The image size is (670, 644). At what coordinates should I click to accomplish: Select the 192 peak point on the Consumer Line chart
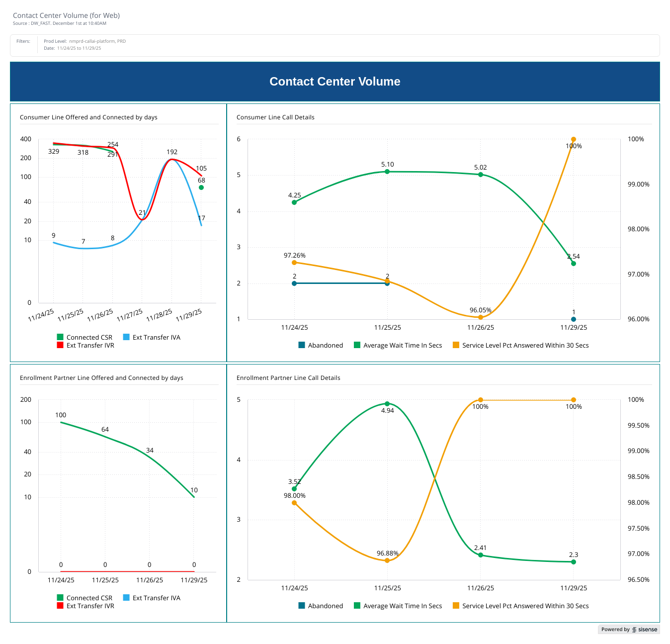click(x=171, y=159)
